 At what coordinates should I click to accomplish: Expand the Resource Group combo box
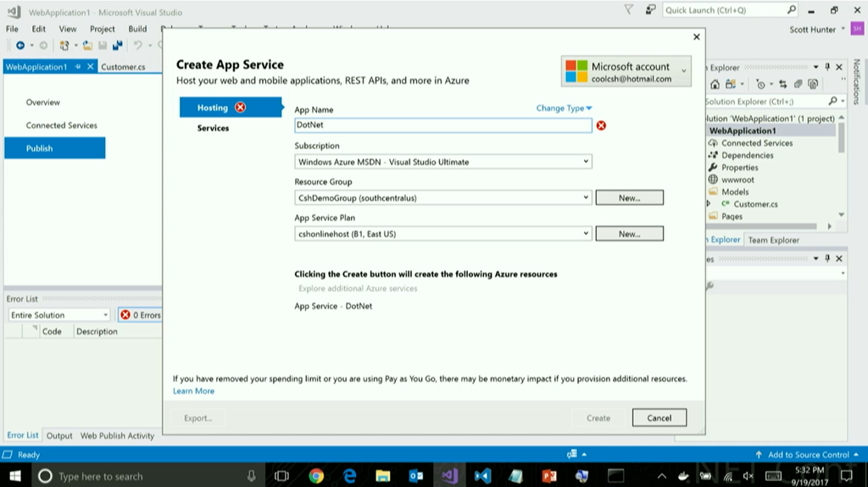point(586,197)
